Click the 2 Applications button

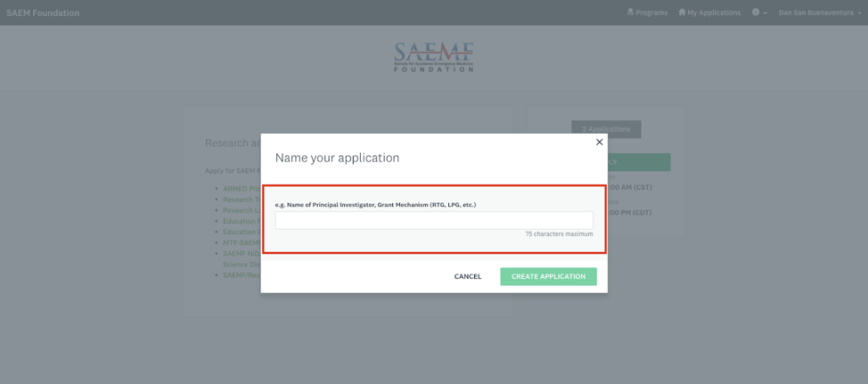pyautogui.click(x=606, y=129)
